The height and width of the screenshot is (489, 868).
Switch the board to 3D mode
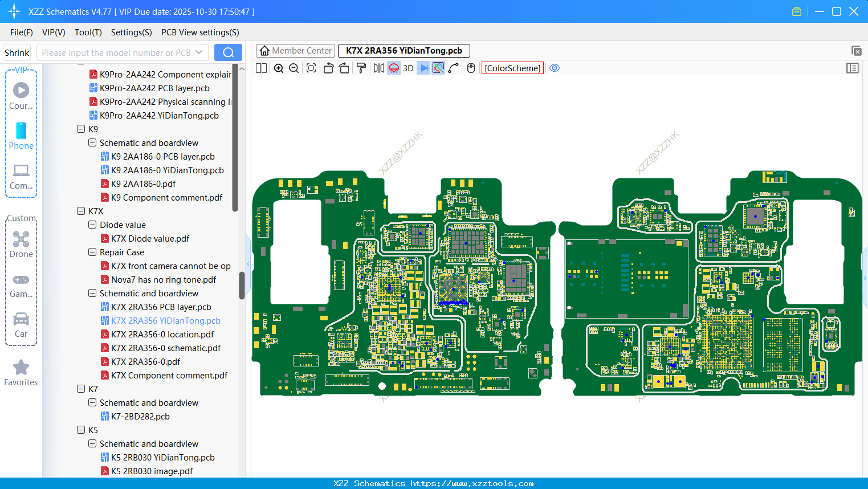[408, 68]
